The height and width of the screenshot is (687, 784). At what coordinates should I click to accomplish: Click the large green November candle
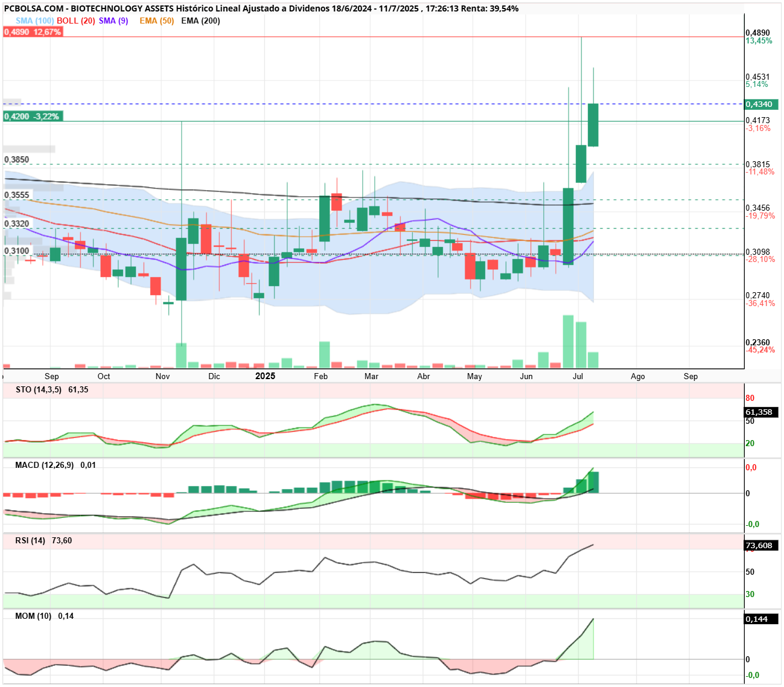pos(181,269)
